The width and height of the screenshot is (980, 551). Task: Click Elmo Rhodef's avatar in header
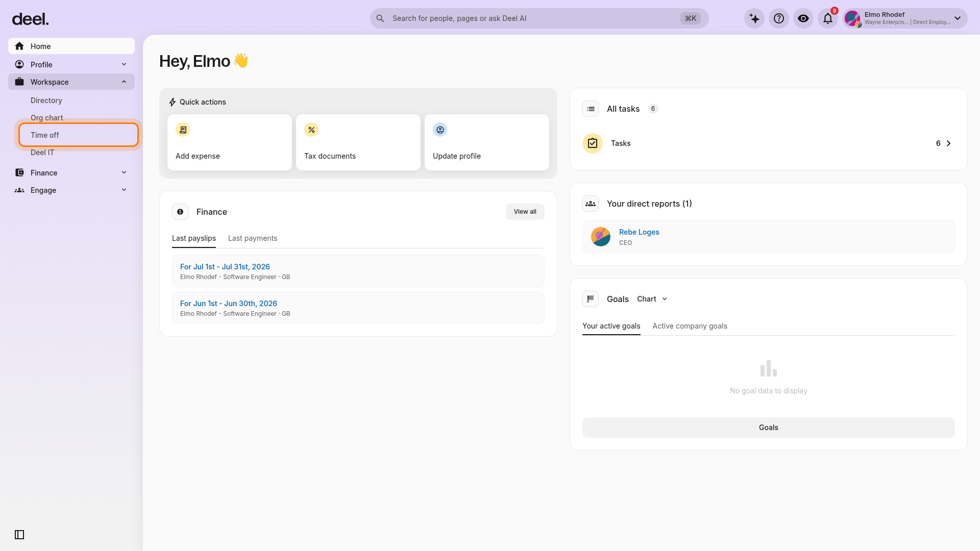pos(852,18)
